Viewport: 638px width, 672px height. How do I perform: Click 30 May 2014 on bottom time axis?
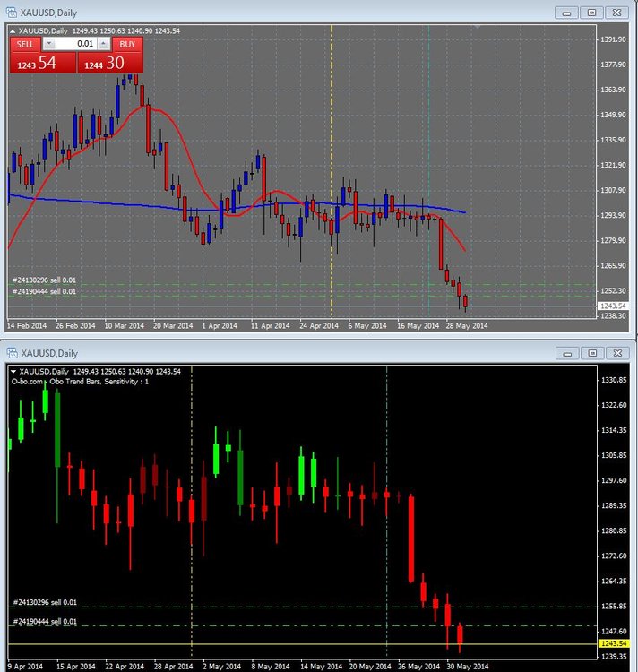[x=468, y=667]
